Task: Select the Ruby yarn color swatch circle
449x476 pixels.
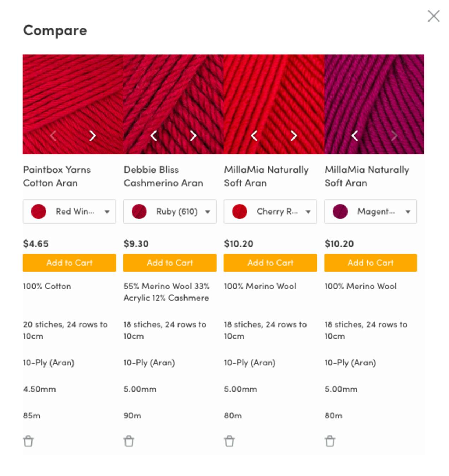Action: (x=139, y=212)
